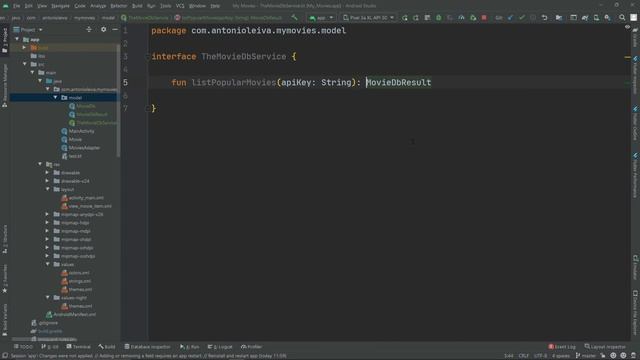Open the Build menu
This screenshot has width=640, height=360.
pyautogui.click(x=137, y=6)
